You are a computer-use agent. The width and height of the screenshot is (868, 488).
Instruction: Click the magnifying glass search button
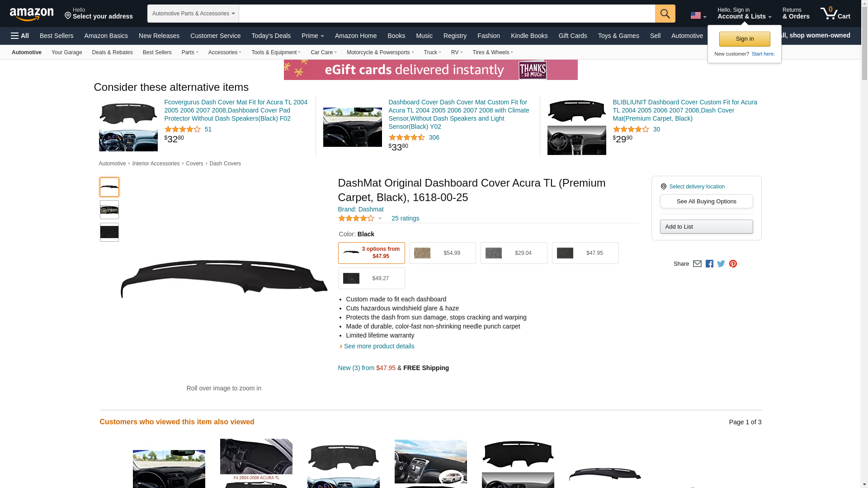point(665,14)
